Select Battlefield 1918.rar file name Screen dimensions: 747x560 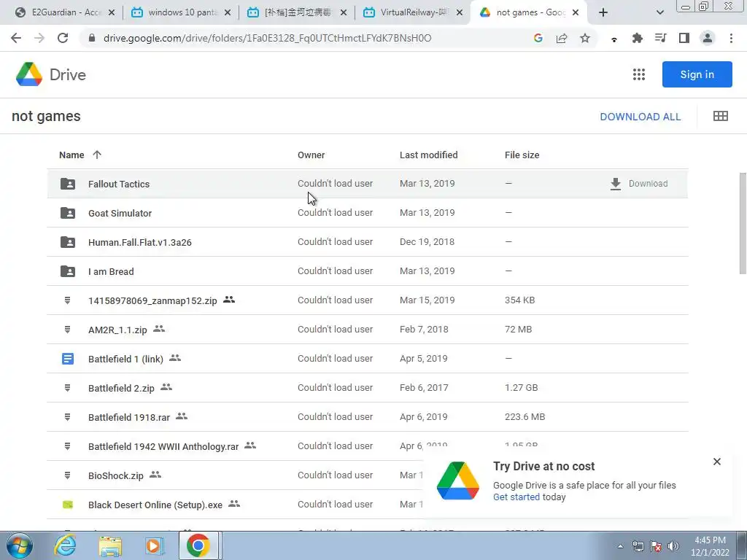128,417
